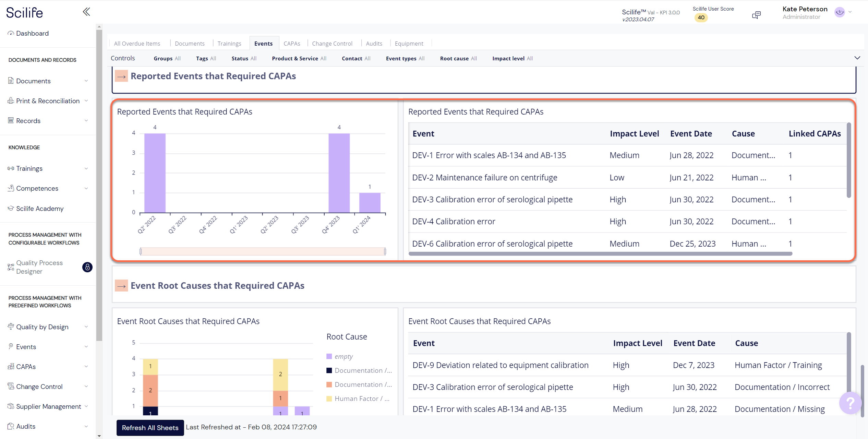Screen dimensions: 868x439
Task: Select the Trainings sidebar icon
Action: tap(10, 168)
